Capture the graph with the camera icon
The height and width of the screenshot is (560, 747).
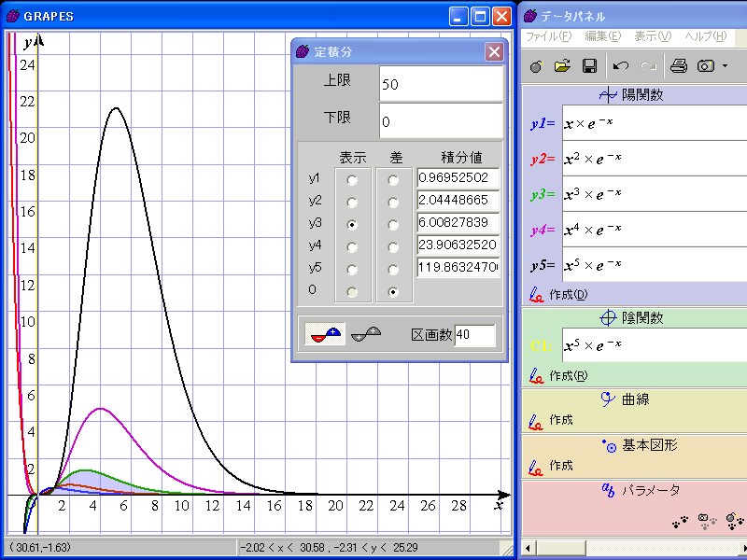pos(706,66)
